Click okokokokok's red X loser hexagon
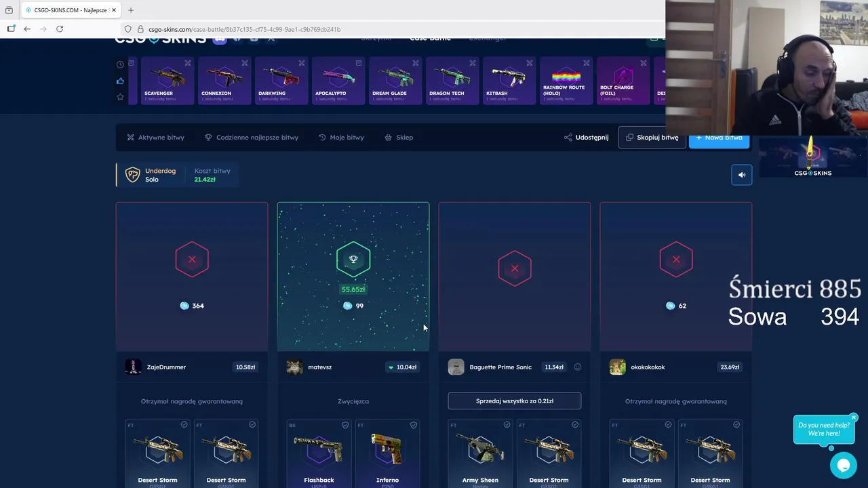The width and height of the screenshot is (868, 488). coord(676,259)
